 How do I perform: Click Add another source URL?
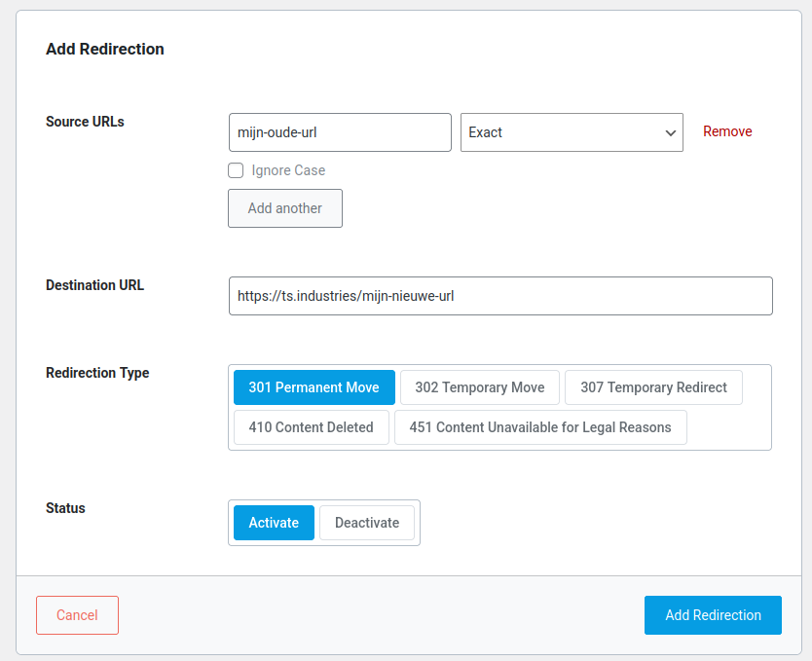pos(284,207)
